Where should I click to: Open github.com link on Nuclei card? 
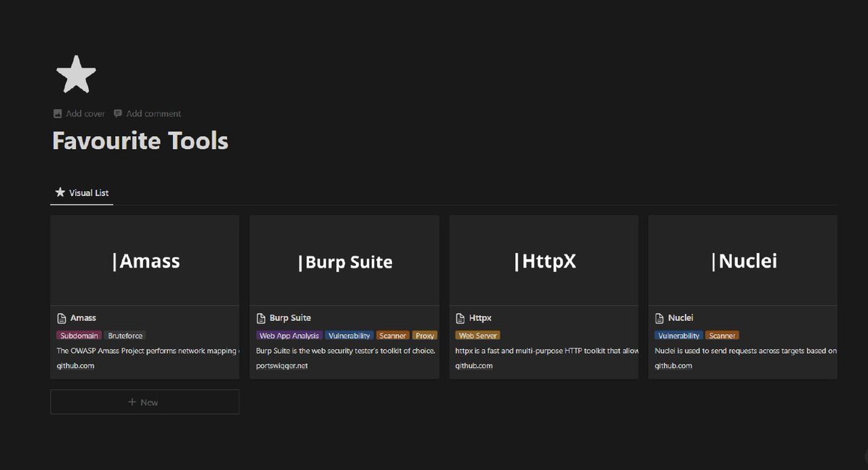(x=673, y=366)
